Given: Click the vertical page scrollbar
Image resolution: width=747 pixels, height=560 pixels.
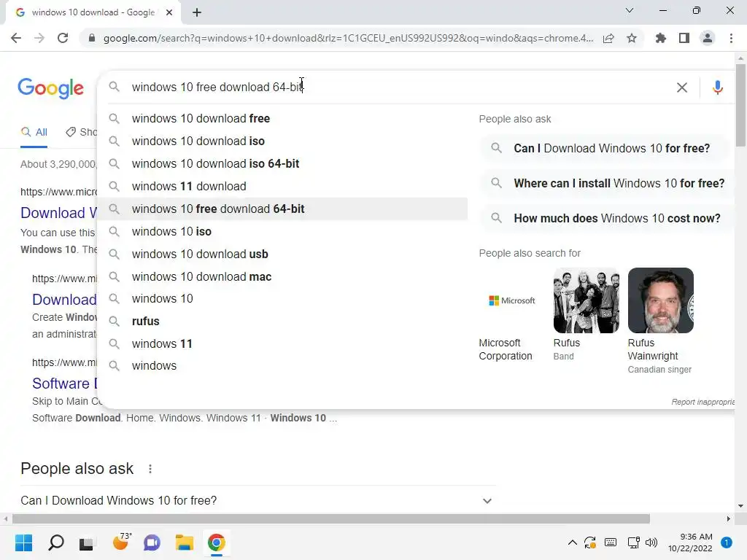Looking at the screenshot, I should point(740,105).
